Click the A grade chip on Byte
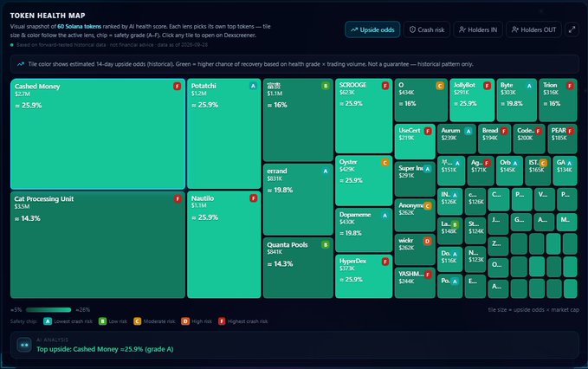 pos(529,86)
